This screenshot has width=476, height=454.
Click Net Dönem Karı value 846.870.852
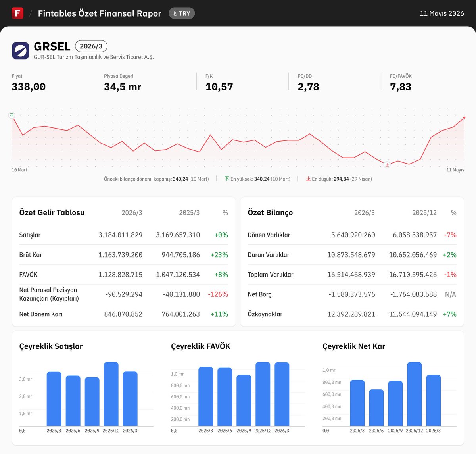pyautogui.click(x=123, y=314)
